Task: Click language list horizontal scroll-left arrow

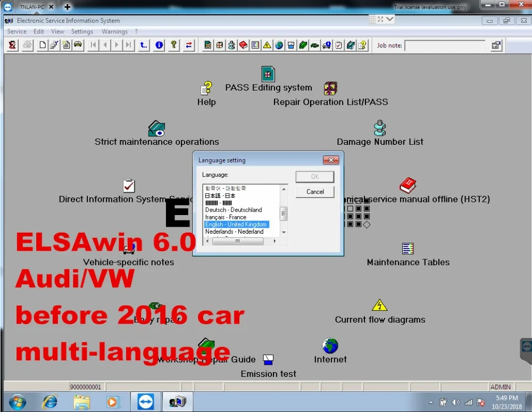Action: pyautogui.click(x=207, y=241)
